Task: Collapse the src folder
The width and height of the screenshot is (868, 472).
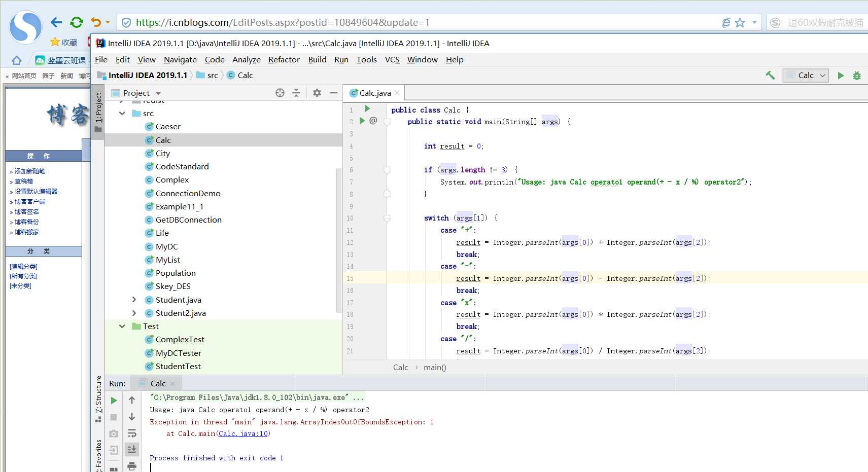Action: pos(122,113)
